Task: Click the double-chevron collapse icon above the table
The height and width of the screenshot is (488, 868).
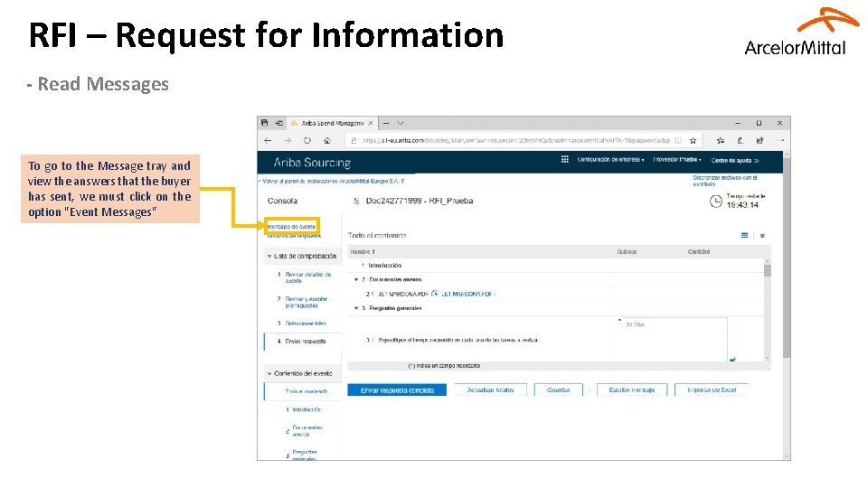Action: (762, 236)
